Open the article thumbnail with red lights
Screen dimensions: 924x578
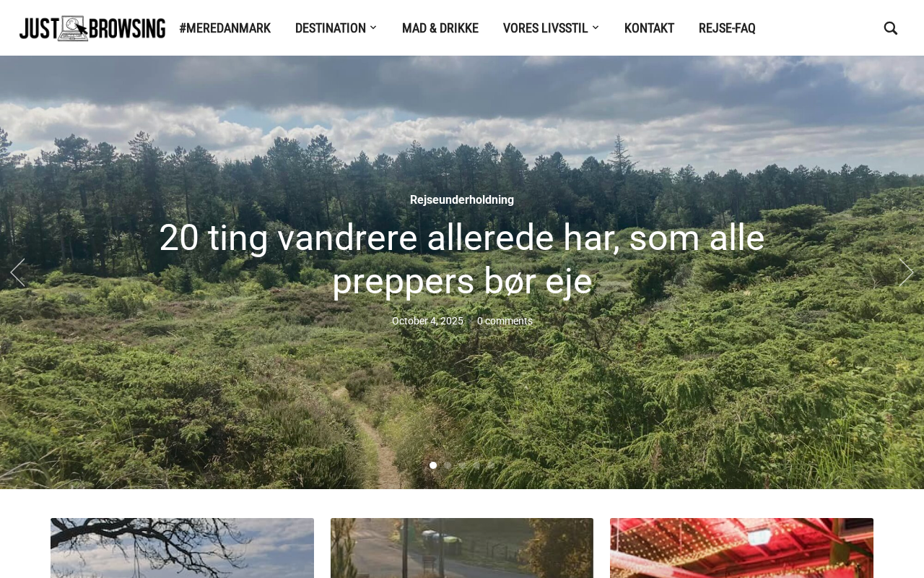point(741,548)
